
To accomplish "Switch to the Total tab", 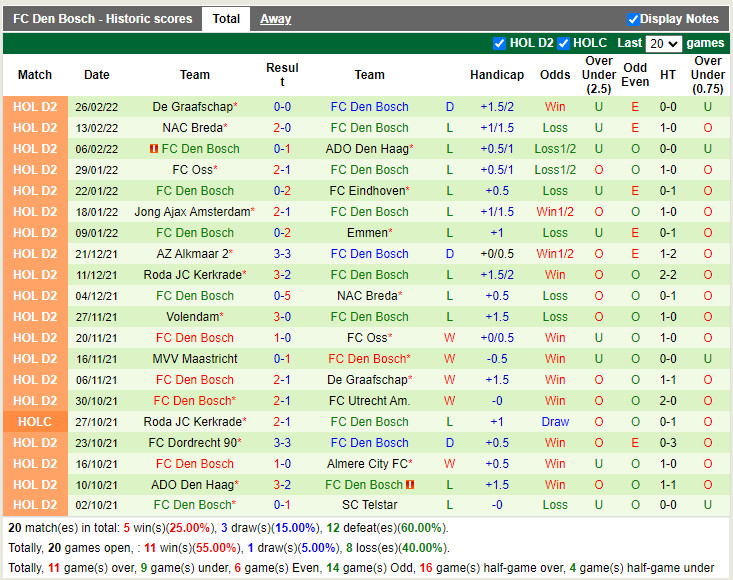I will click(x=226, y=19).
